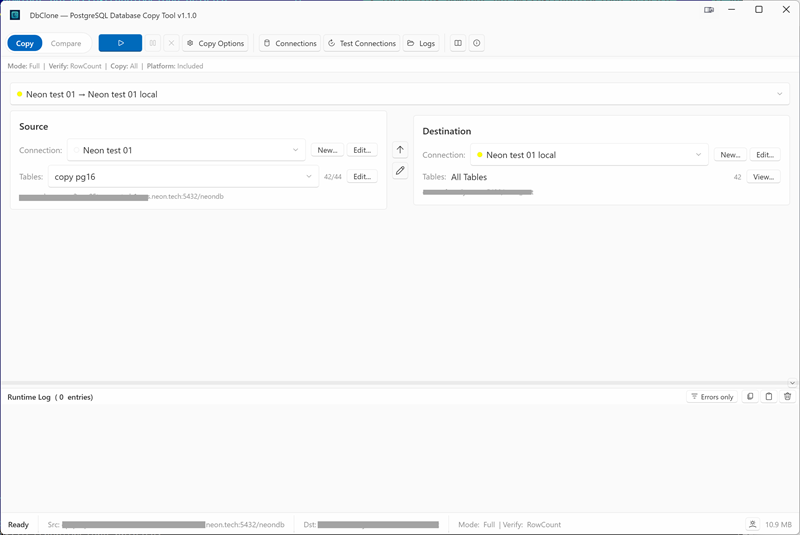Viewport: 800px width, 535px height.
Task: Collapse the log panel with chevron
Action: 792,383
